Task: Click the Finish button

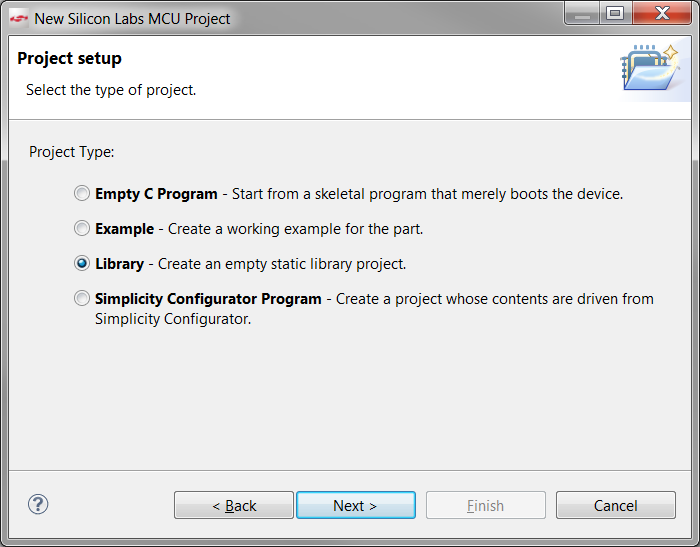Action: (486, 505)
